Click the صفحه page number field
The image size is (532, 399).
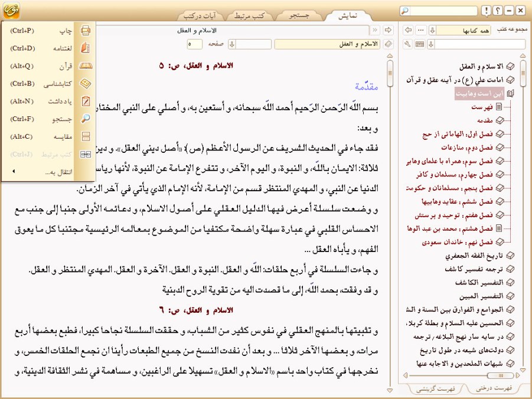pos(194,44)
